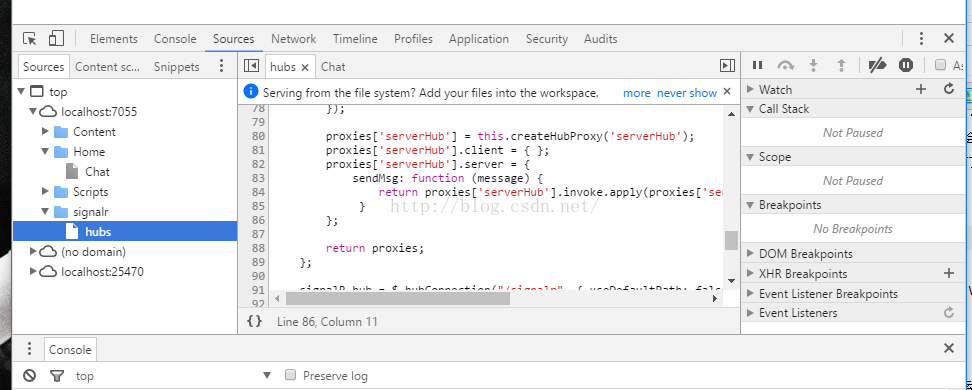Expand the XHR Breakpoints section

pyautogui.click(x=749, y=273)
